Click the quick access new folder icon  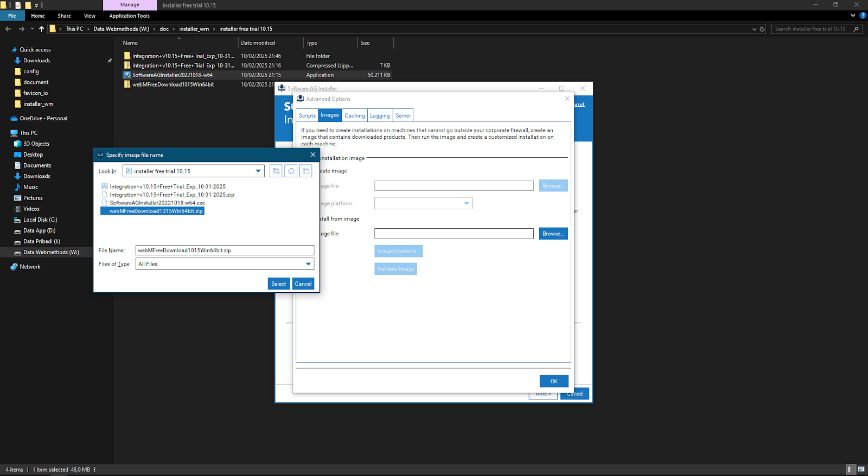28,5
